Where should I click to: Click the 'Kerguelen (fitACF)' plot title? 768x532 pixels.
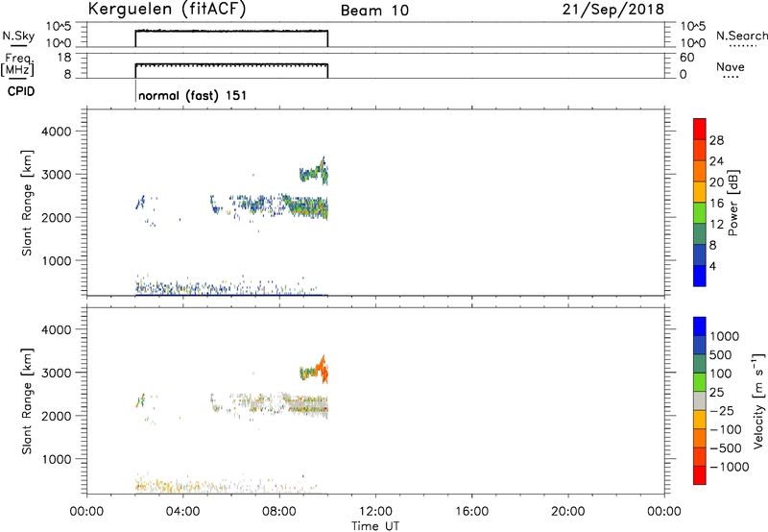167,10
